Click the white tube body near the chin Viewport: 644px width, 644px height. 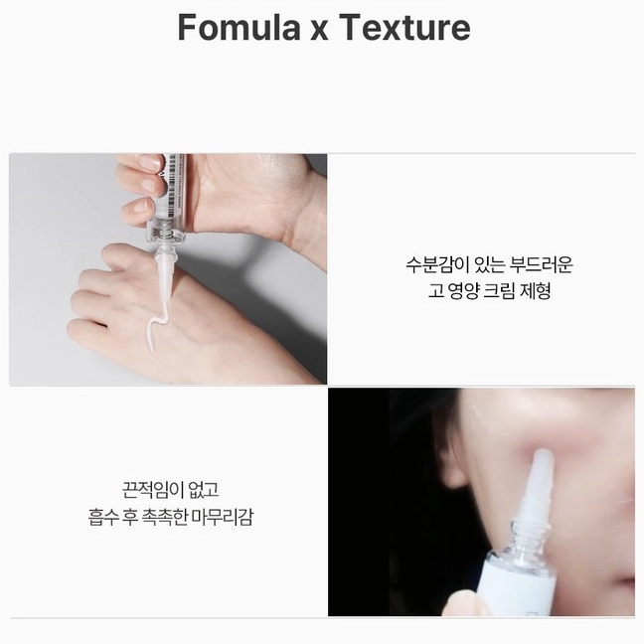tap(516, 589)
